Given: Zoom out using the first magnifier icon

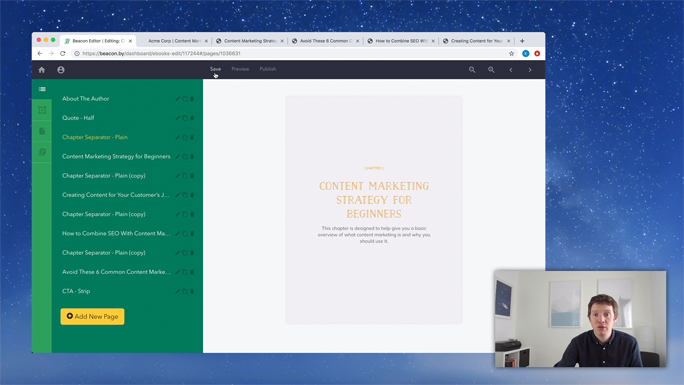Looking at the screenshot, I should point(472,70).
